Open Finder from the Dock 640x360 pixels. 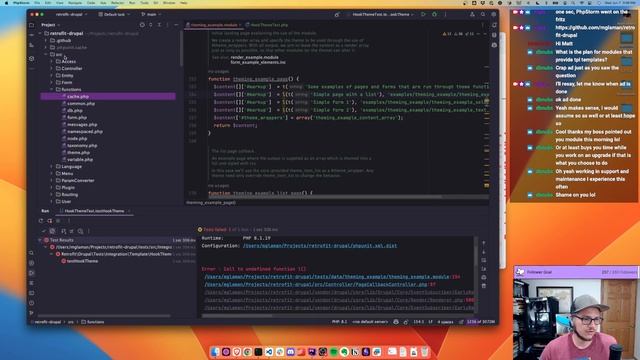(x=215, y=352)
